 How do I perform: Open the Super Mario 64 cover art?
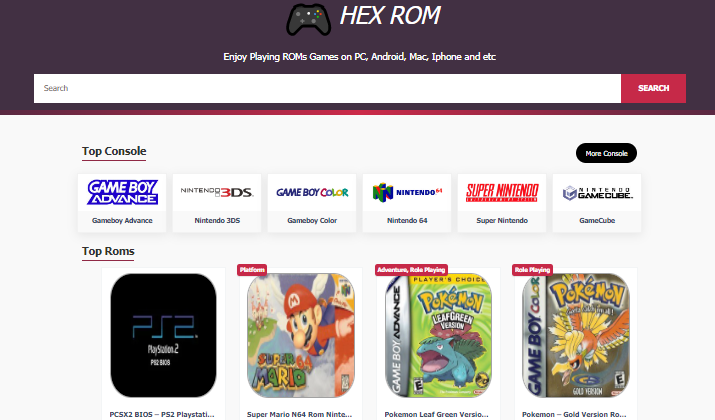coord(301,335)
